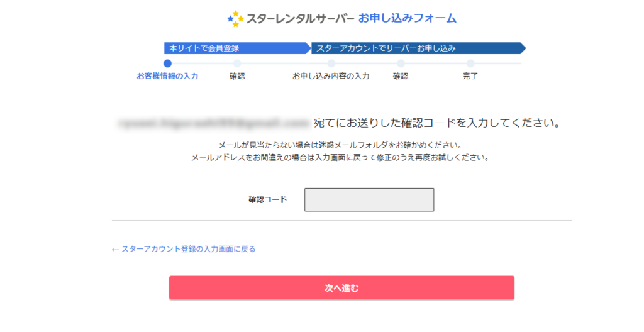
Task: Click the Star Rental Server star logo icon
Action: click(x=236, y=18)
